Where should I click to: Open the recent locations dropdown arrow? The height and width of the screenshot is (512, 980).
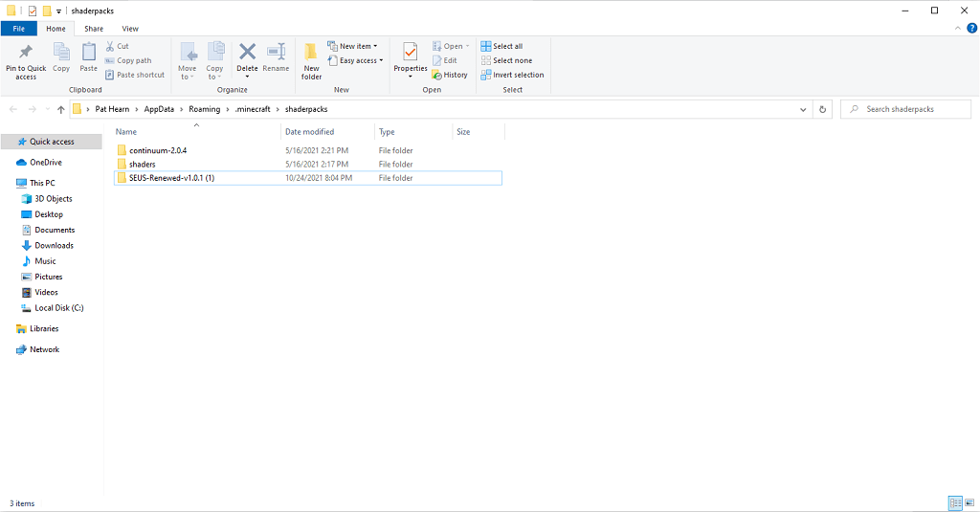[x=48, y=109]
